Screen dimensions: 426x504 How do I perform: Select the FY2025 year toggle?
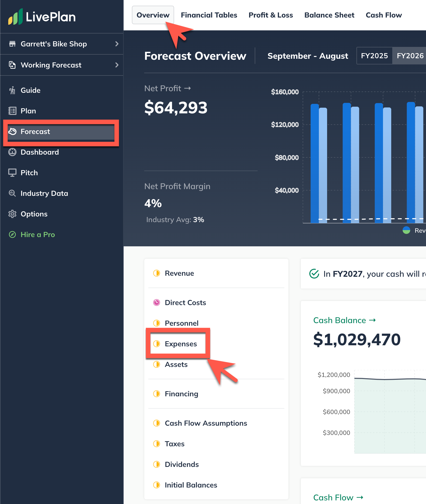tap(374, 56)
